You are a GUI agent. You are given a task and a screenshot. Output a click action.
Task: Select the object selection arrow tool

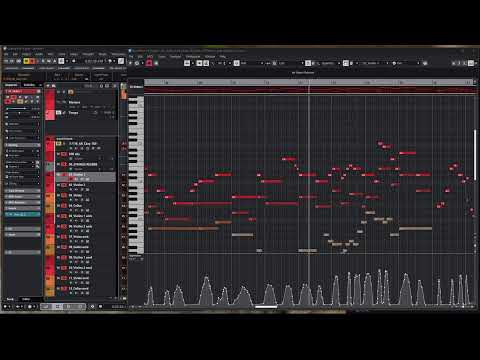[199, 63]
